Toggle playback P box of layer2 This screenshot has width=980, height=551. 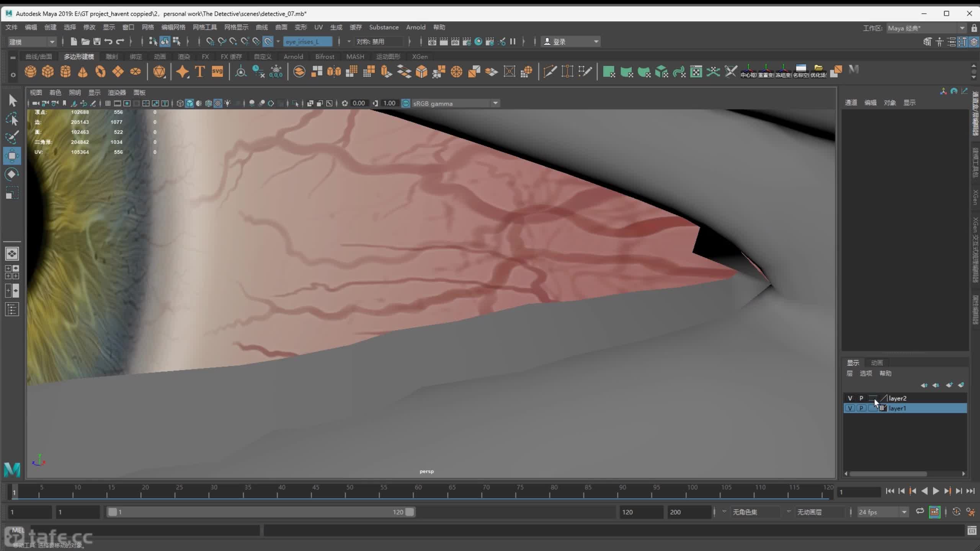(861, 398)
